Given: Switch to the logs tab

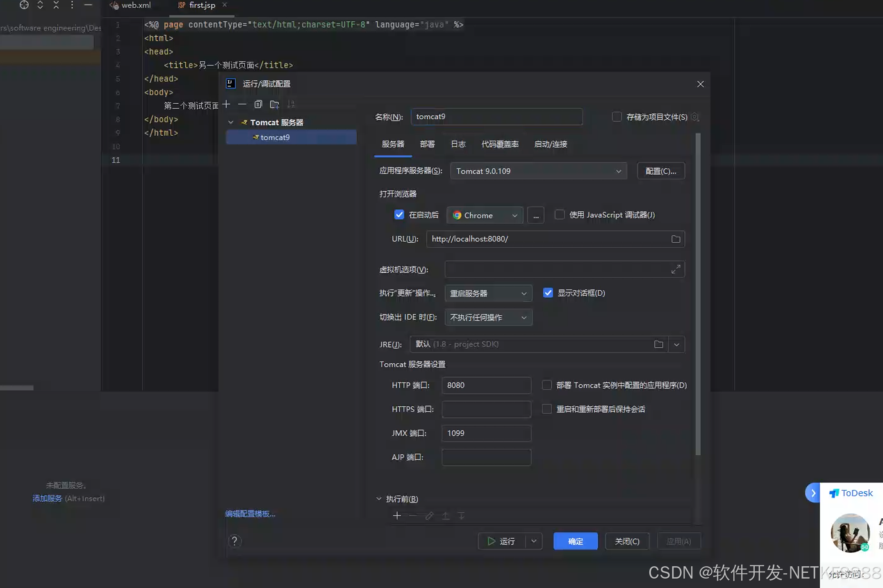Looking at the screenshot, I should point(458,144).
